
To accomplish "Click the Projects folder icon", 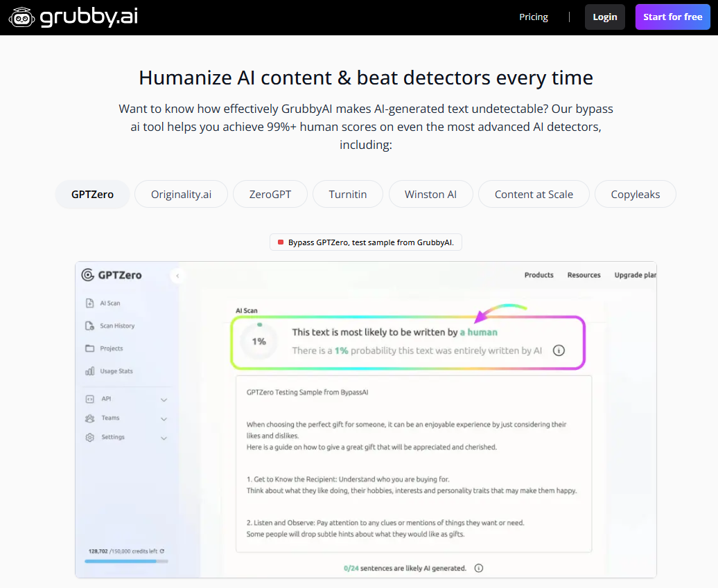I will point(90,348).
